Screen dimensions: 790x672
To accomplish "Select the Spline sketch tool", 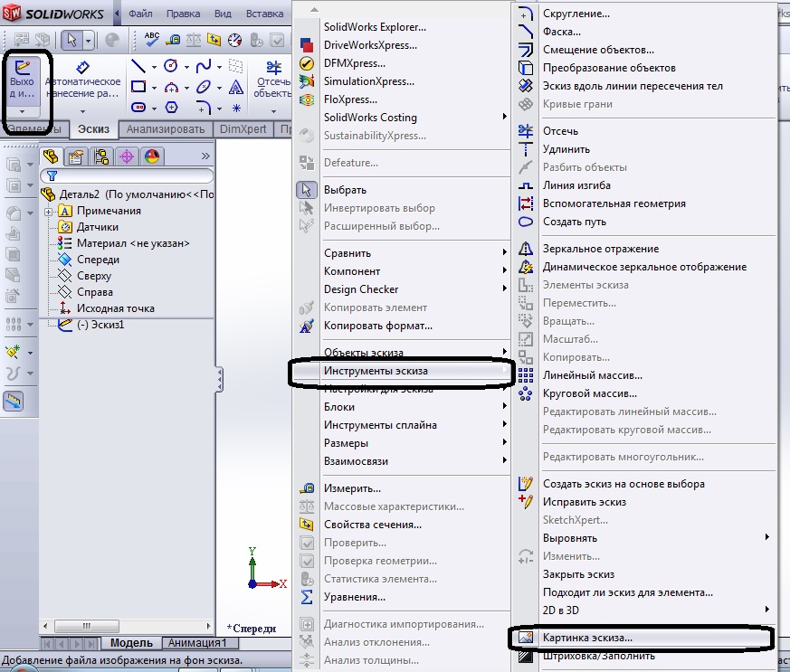I will click(x=204, y=66).
